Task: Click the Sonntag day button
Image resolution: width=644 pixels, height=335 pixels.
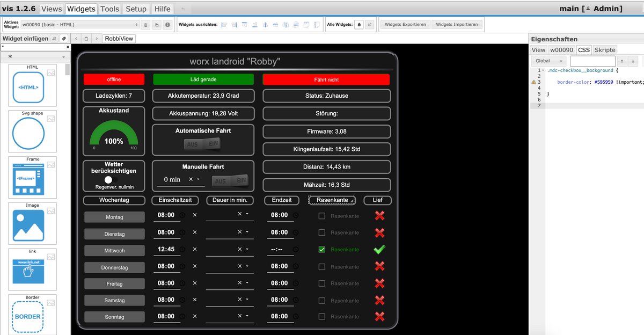Action: [x=114, y=317]
